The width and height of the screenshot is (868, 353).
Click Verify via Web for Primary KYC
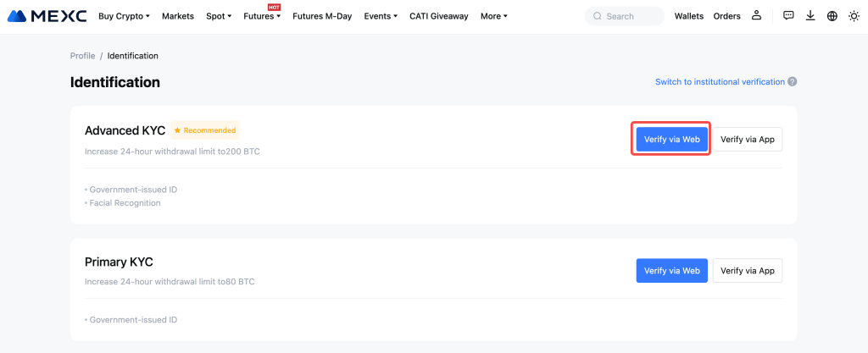point(671,271)
